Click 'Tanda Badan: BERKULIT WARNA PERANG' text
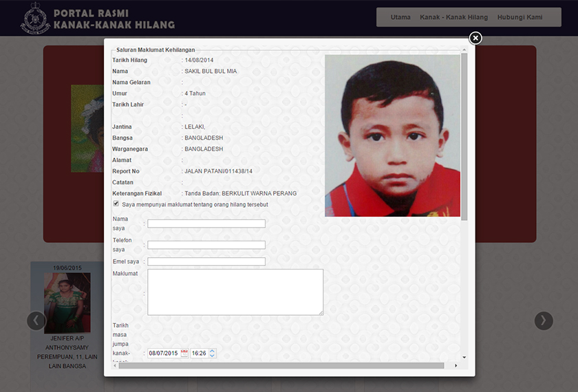This screenshot has height=392, width=578. coord(241,193)
